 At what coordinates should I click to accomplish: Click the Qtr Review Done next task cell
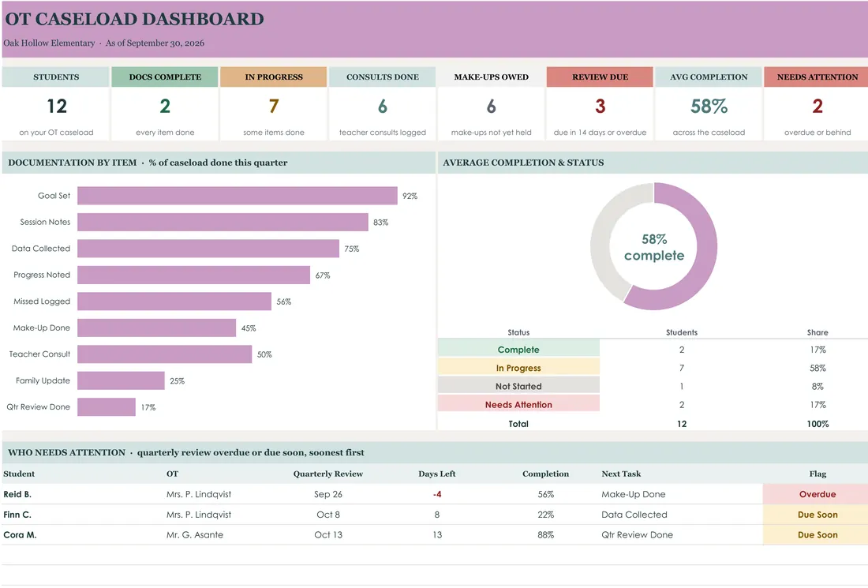(x=637, y=535)
